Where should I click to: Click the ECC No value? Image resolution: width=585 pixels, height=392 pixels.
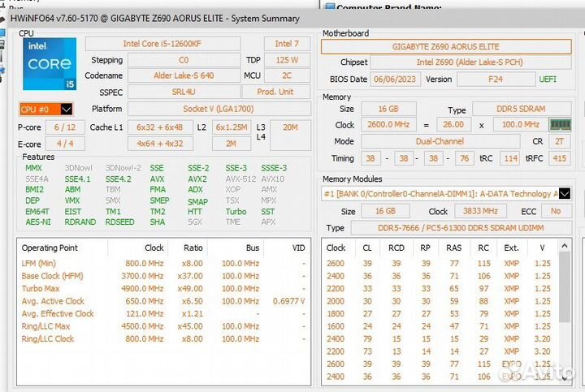pos(556,211)
